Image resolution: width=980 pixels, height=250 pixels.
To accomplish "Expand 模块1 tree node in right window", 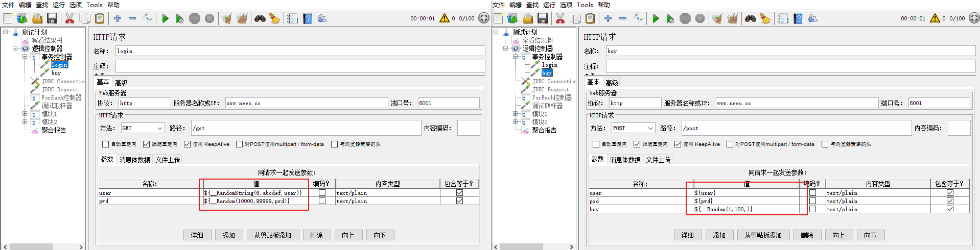I will coord(516,114).
